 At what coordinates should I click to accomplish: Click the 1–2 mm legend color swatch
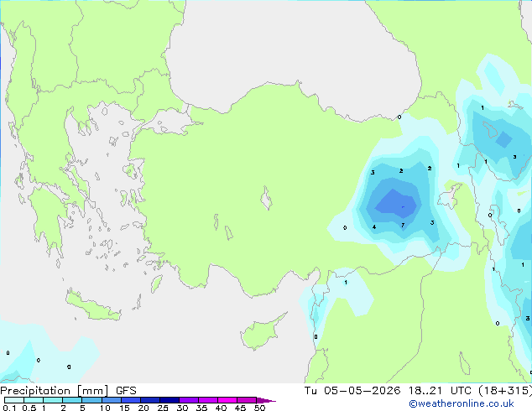point(53,400)
